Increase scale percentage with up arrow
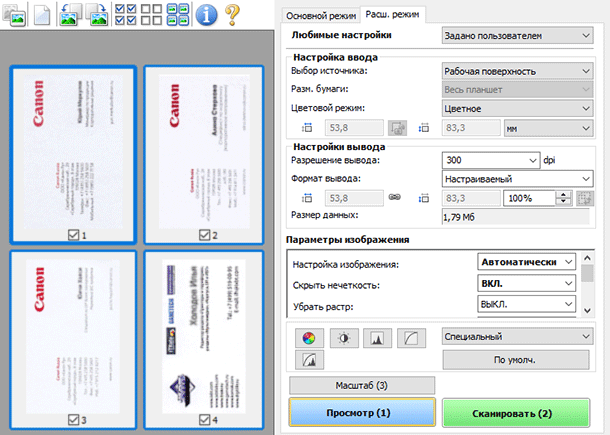 pyautogui.click(x=563, y=195)
